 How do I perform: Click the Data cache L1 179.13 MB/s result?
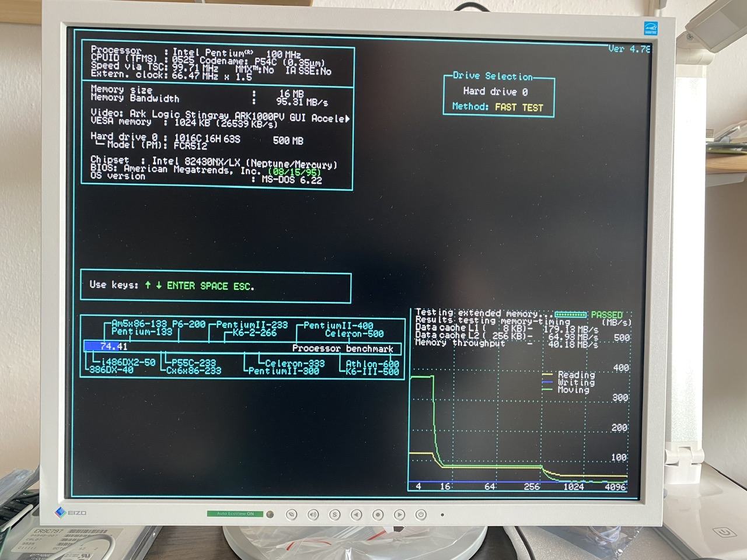(507, 329)
